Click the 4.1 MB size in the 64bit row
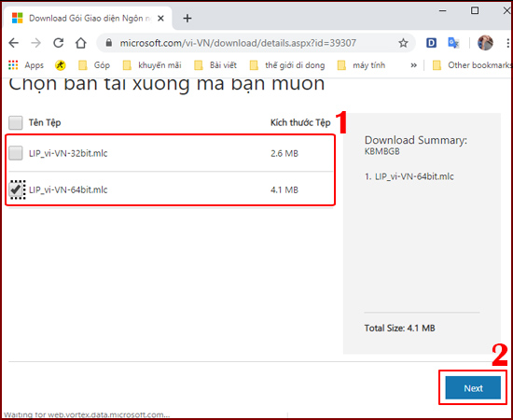The image size is (513, 420). (284, 189)
